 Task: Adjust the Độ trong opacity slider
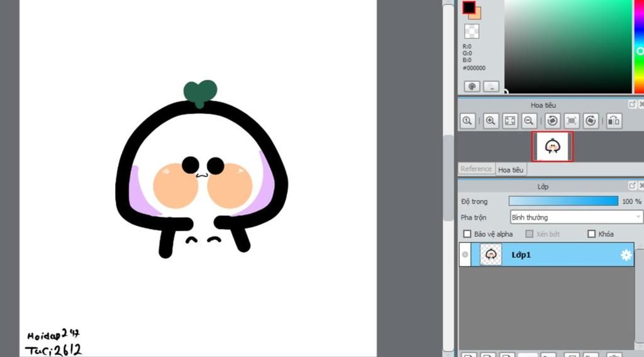point(563,201)
